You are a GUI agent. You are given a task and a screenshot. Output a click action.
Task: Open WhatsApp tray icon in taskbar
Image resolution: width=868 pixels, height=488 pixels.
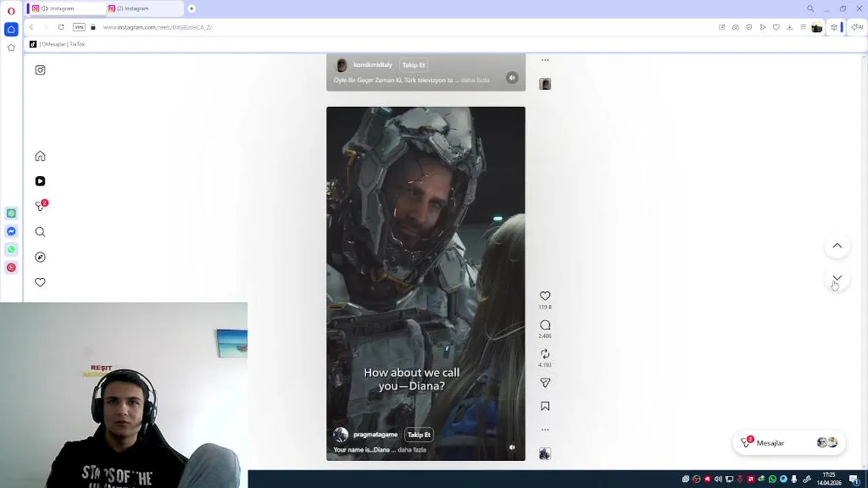(772, 479)
